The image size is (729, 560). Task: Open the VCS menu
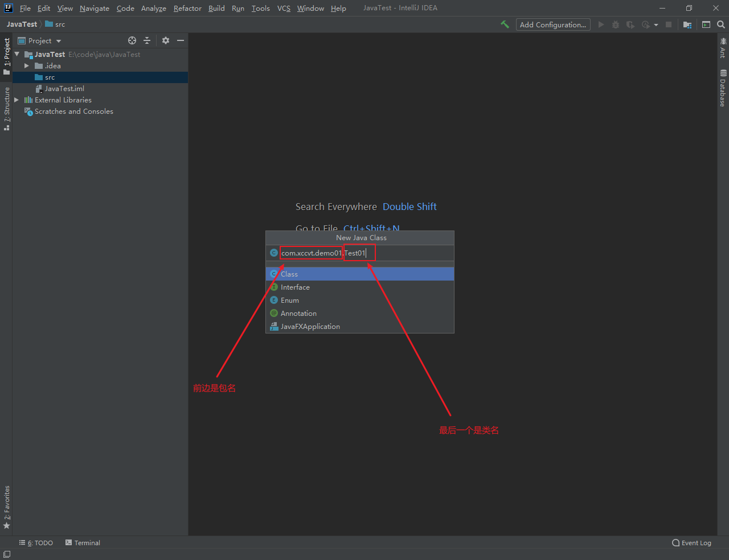284,8
